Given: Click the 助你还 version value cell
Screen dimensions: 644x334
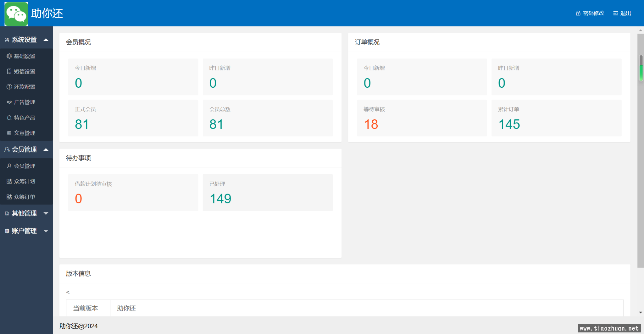Looking at the screenshot, I should pos(367,308).
